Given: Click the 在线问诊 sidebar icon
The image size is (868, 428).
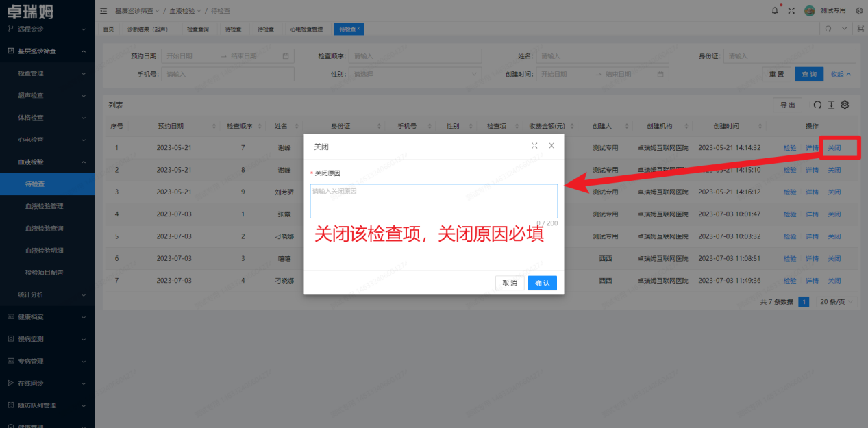Looking at the screenshot, I should pyautogui.click(x=10, y=383).
